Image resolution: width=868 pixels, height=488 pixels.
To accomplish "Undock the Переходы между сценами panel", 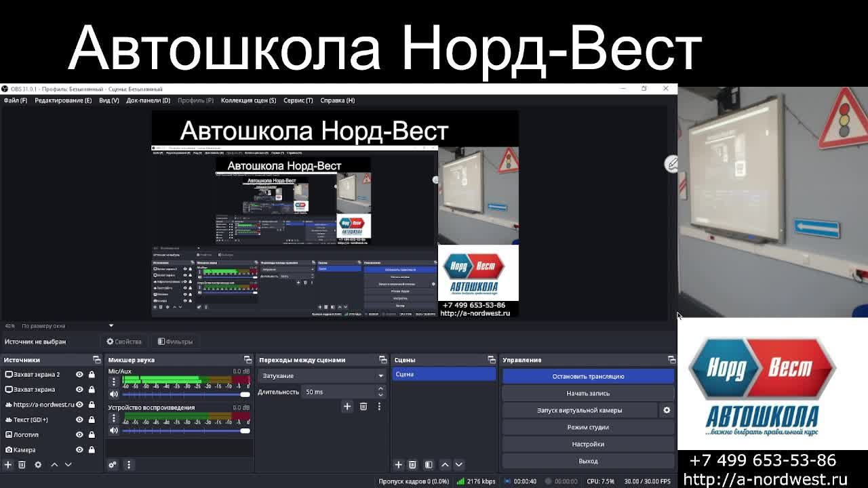I will point(383,360).
